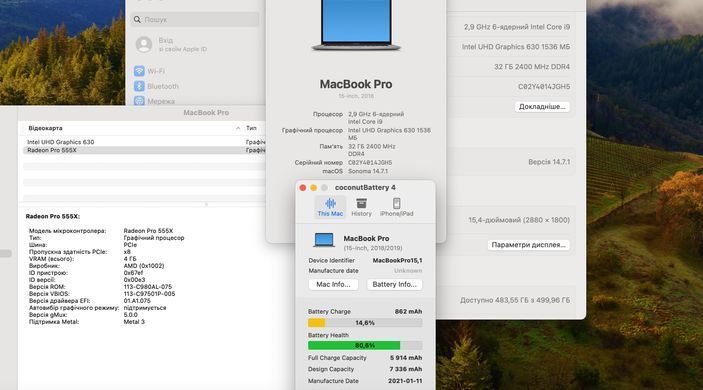Click the sort arrow in Відеокарта header
The image size is (703, 390).
[238, 128]
